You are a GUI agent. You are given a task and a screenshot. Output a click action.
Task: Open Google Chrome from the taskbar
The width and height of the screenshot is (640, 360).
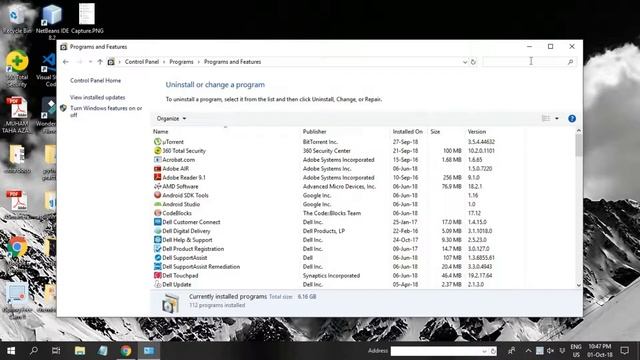[x=126, y=351]
